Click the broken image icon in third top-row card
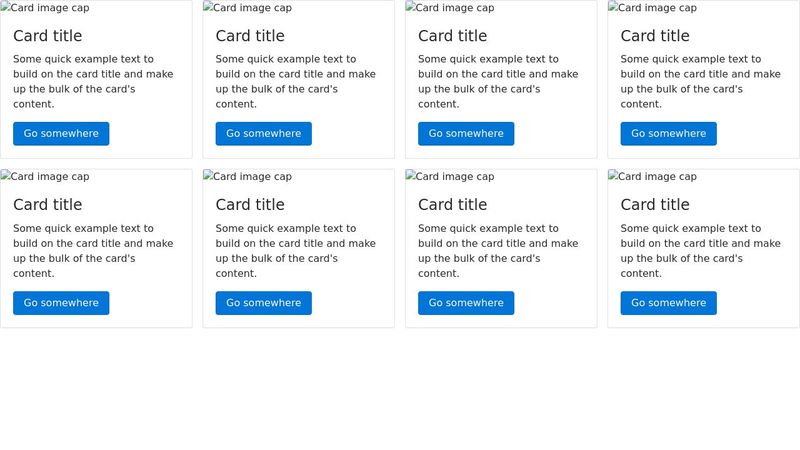 [x=410, y=7]
